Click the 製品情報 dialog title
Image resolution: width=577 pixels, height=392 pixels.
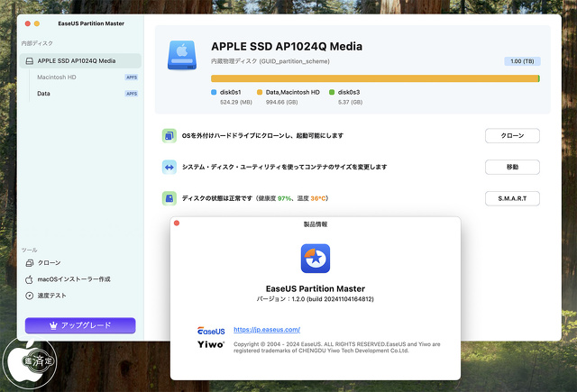pyautogui.click(x=316, y=224)
